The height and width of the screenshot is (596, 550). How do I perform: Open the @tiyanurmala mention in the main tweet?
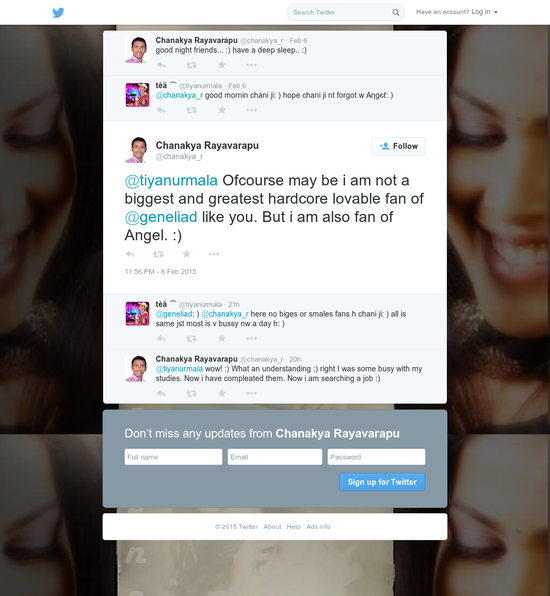click(x=171, y=181)
